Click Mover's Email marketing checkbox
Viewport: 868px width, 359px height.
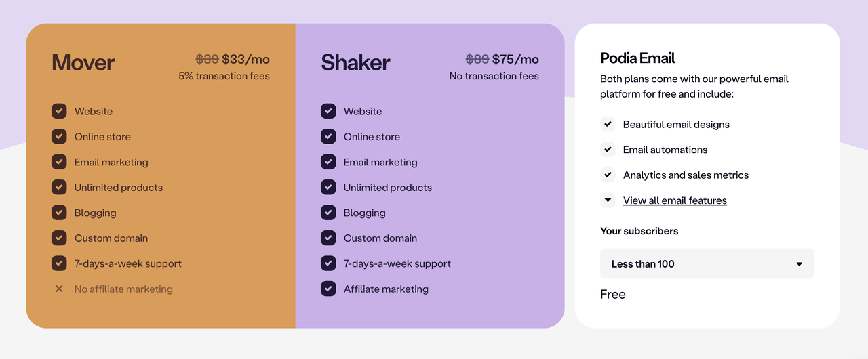coord(59,162)
